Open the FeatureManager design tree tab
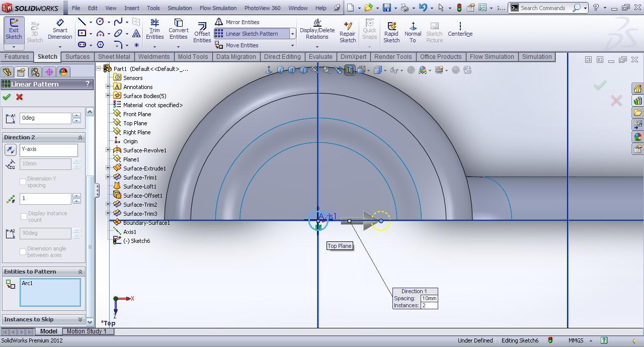Screen dimensions: 644x347 7,72
